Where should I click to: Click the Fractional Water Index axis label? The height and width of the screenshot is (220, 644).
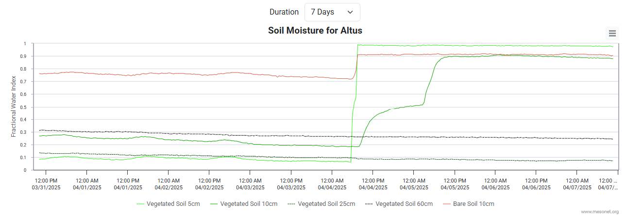[x=14, y=107]
